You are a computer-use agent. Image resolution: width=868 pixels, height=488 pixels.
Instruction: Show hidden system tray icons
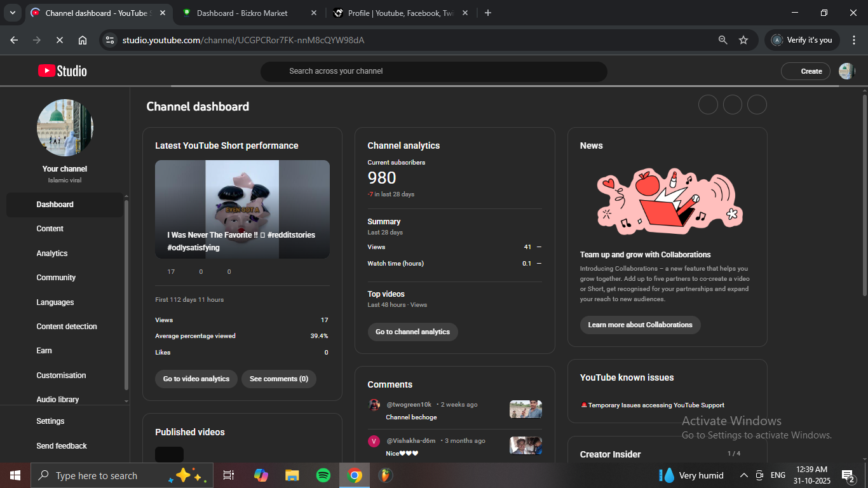743,475
